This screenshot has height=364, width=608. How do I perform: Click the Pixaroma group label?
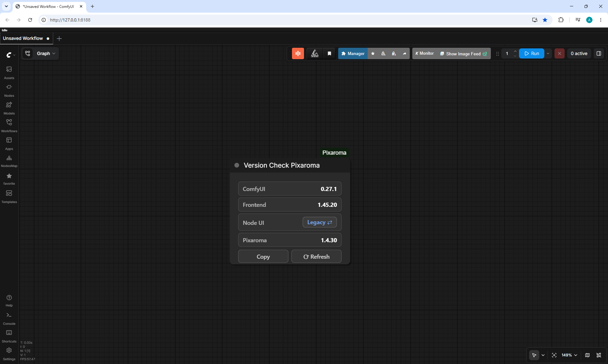coord(334,152)
